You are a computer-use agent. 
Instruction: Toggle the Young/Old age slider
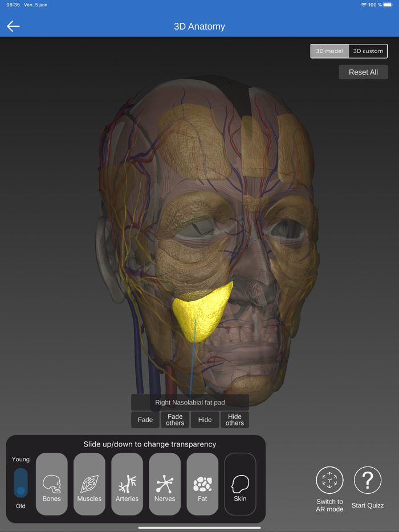point(21,483)
